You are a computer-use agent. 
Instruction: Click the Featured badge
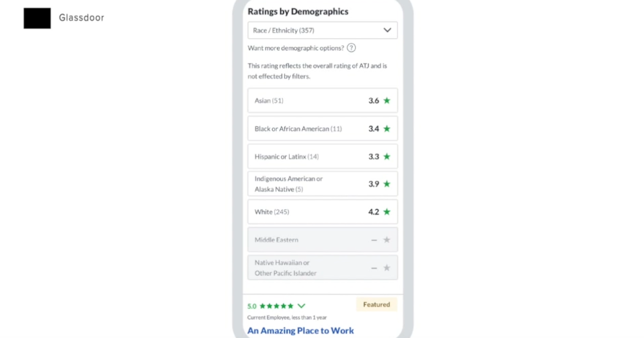(377, 305)
